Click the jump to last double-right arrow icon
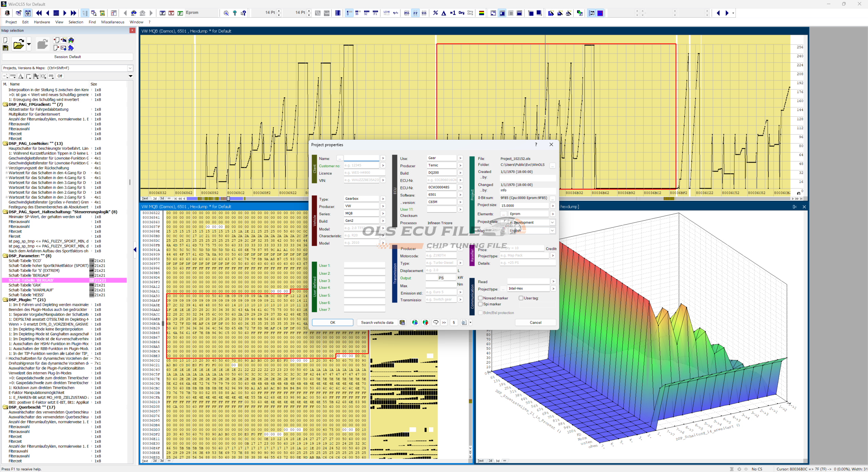This screenshot has height=472, width=868. point(73,13)
